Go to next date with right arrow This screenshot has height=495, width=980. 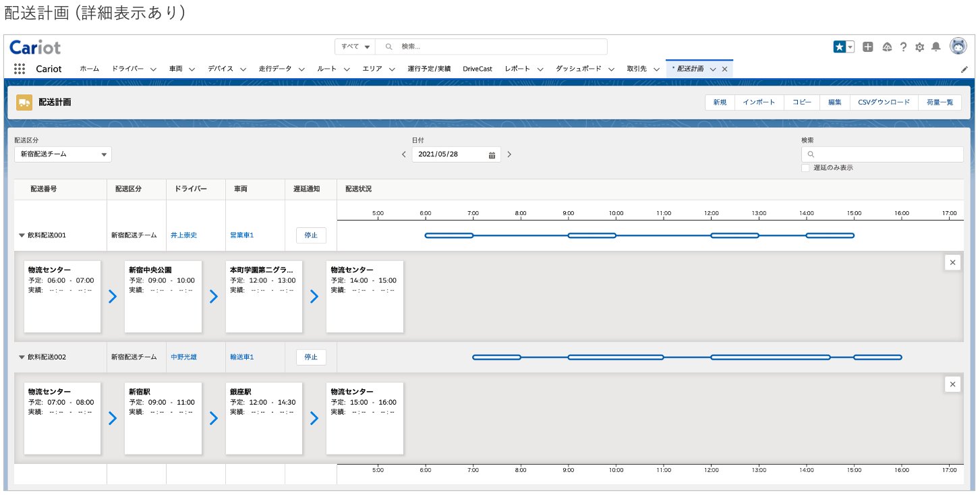click(509, 154)
